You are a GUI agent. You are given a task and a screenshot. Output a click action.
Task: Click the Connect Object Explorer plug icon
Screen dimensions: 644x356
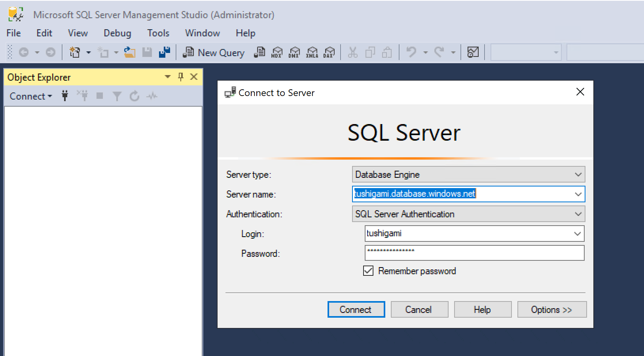coord(65,96)
